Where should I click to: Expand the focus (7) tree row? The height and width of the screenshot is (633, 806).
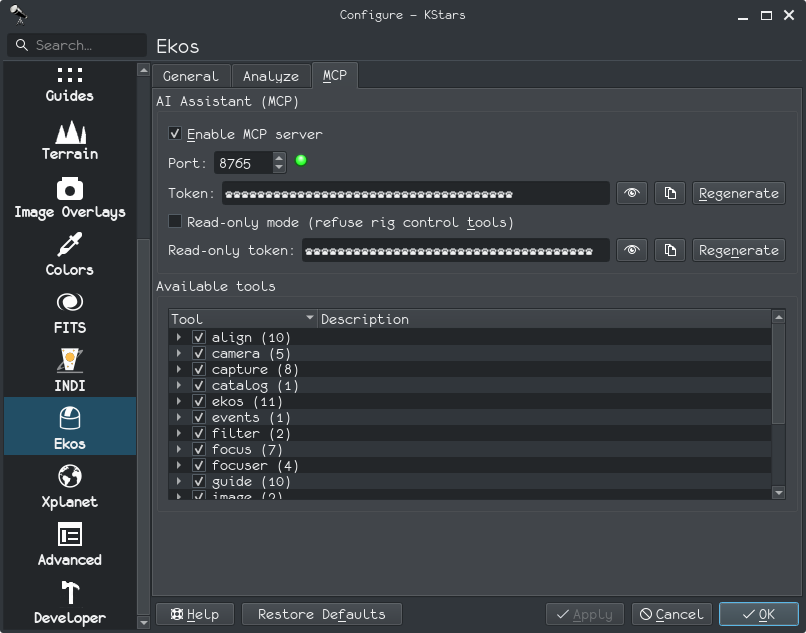(x=179, y=449)
